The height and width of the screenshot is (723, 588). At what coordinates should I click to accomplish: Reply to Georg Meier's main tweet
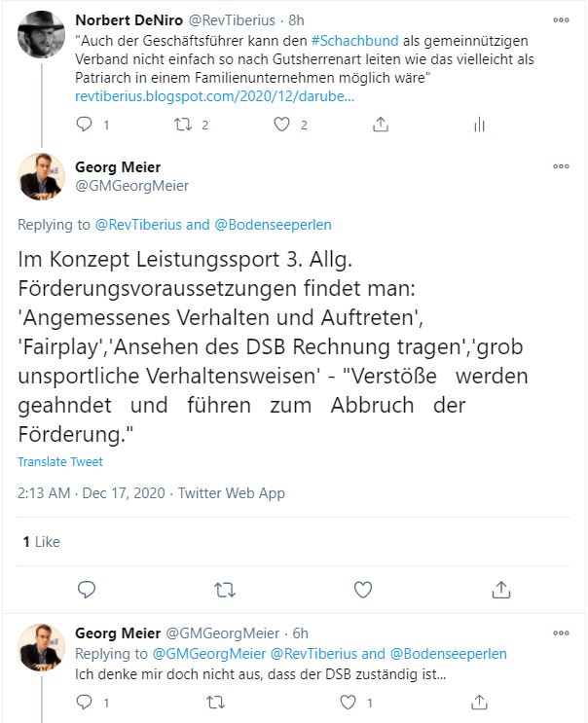[87, 590]
